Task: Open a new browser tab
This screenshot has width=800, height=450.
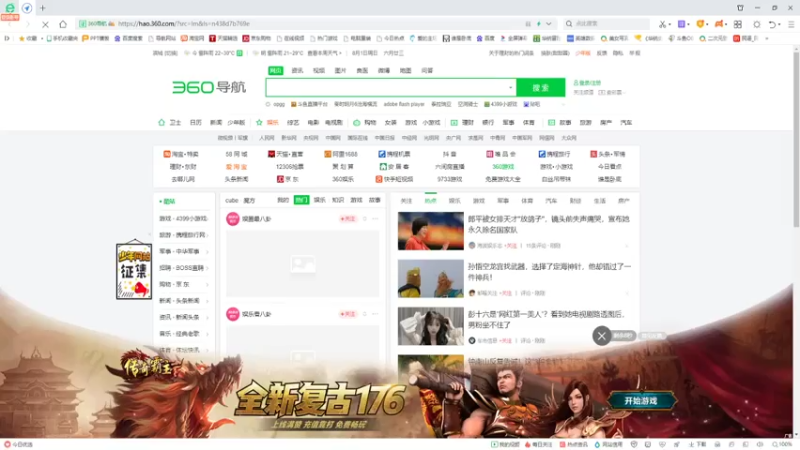Action: (x=42, y=8)
